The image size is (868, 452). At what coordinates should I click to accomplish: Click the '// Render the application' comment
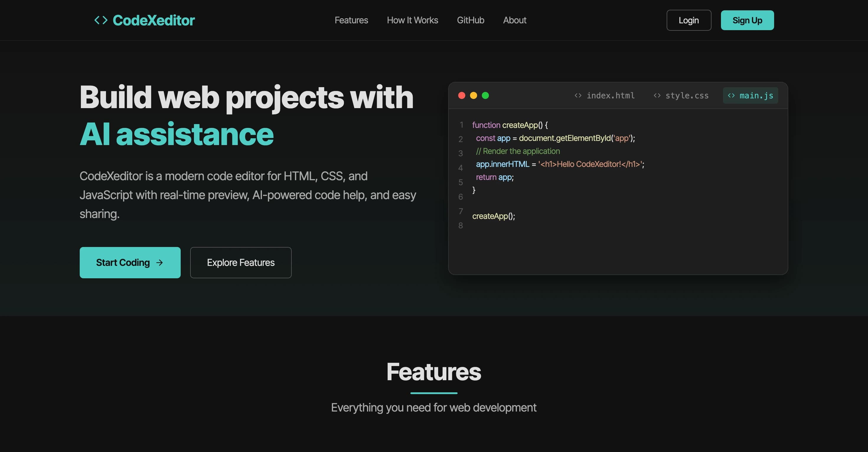tap(518, 151)
